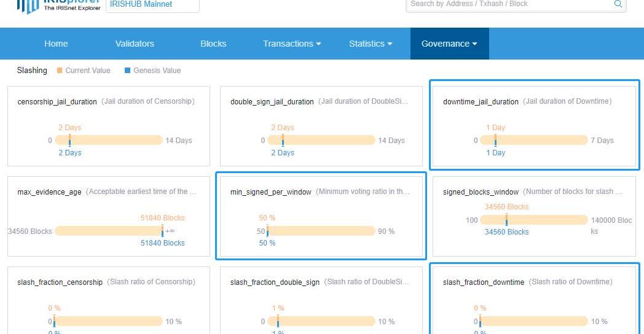Click the blue Genesis Value legend swatch

[x=127, y=71]
